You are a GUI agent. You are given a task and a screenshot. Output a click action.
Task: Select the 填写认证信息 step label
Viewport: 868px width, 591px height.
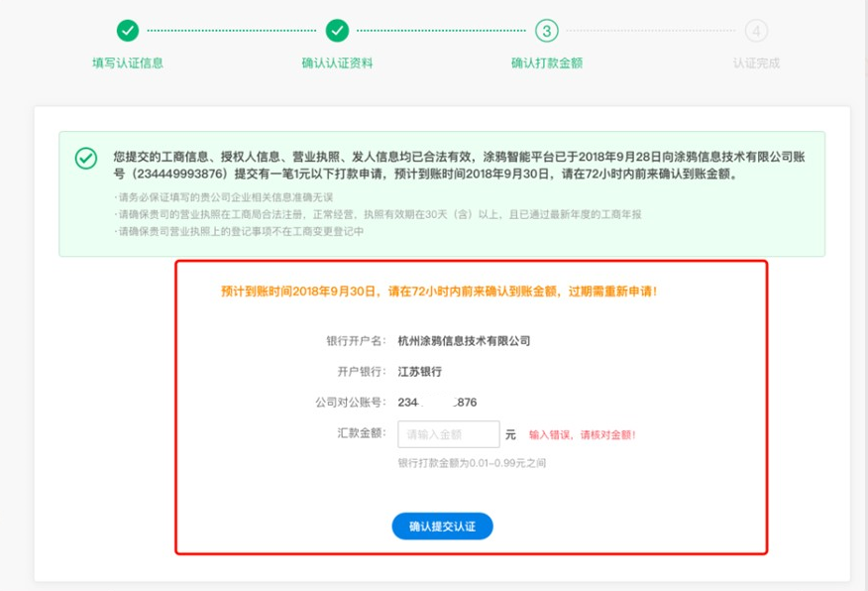[128, 63]
